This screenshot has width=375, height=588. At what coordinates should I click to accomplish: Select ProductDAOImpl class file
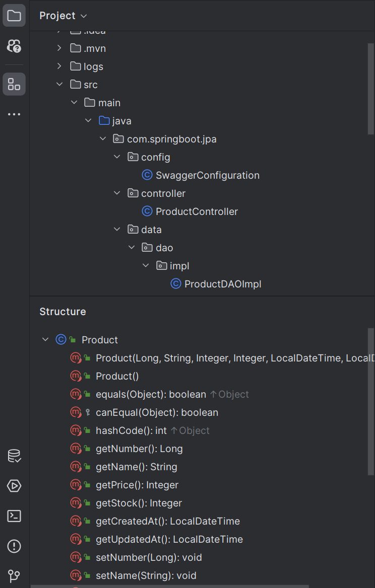tap(222, 284)
